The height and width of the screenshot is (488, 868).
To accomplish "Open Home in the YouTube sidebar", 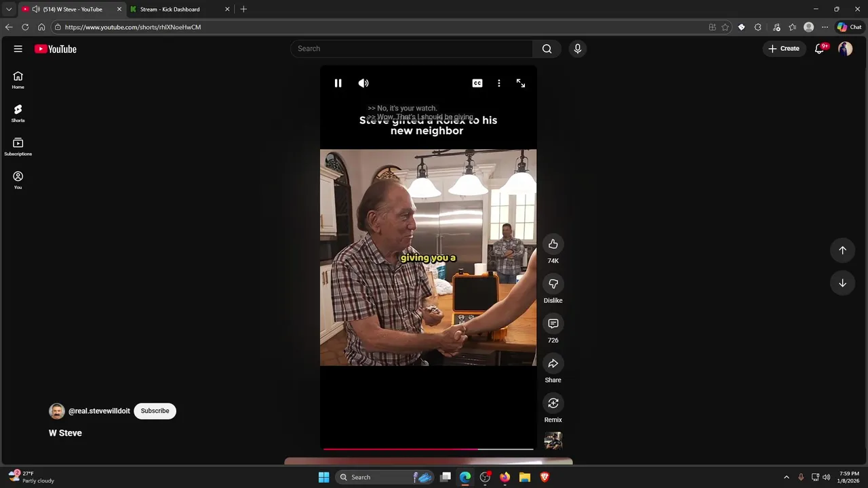I will (x=18, y=81).
